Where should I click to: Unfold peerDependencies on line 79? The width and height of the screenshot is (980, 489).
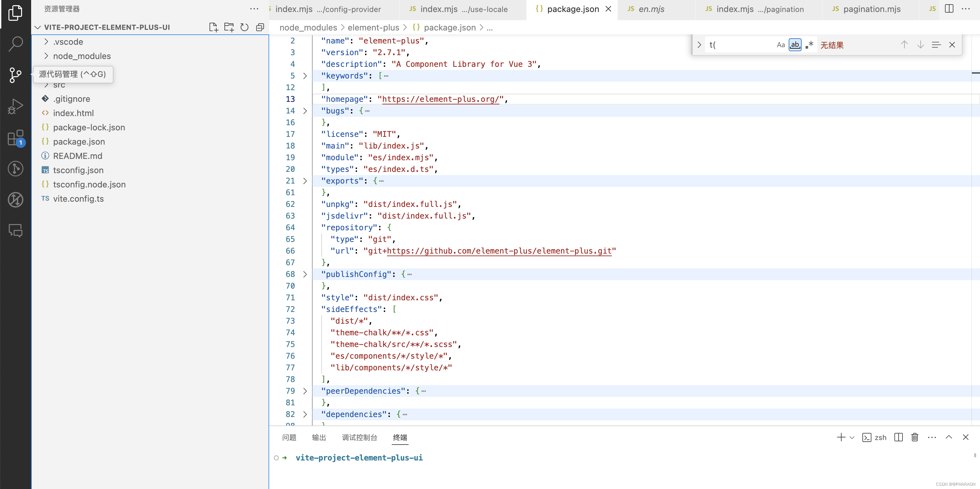[305, 391]
